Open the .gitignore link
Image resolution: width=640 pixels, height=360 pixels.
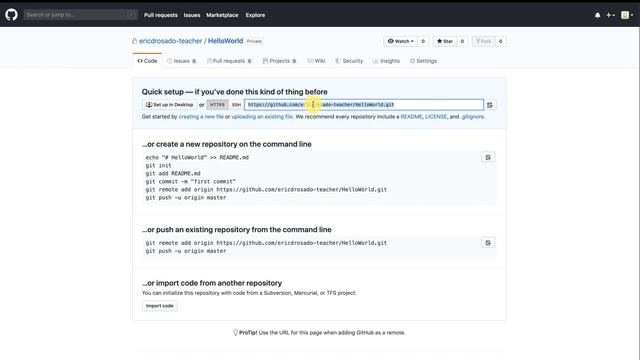click(473, 117)
